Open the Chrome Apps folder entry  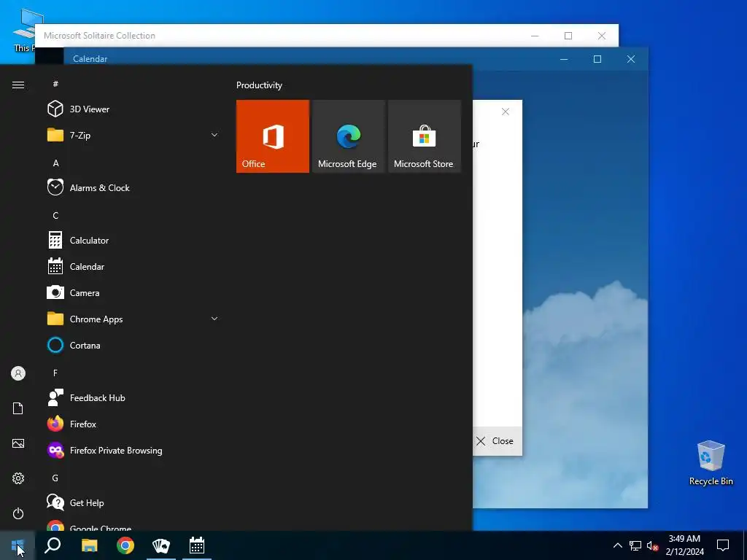pos(133,319)
